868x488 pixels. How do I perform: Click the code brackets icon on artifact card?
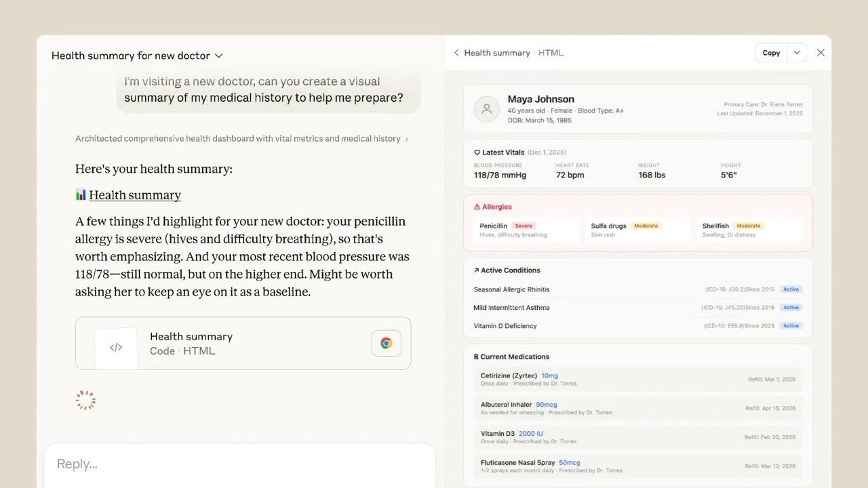point(116,347)
